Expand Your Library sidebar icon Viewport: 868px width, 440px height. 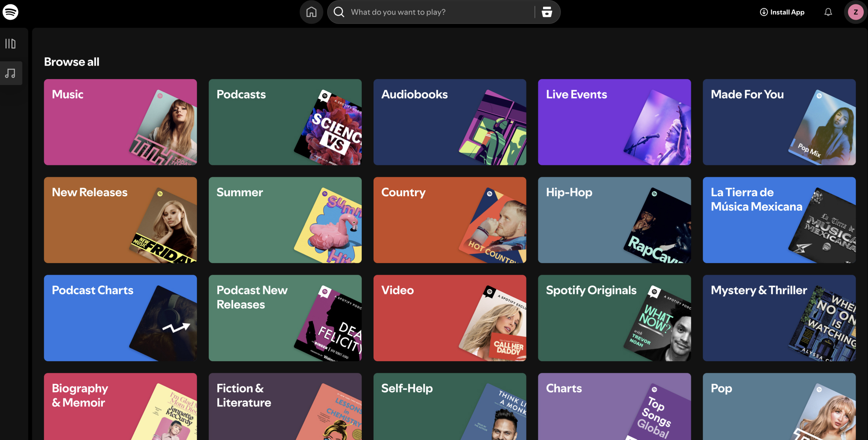[x=11, y=44]
